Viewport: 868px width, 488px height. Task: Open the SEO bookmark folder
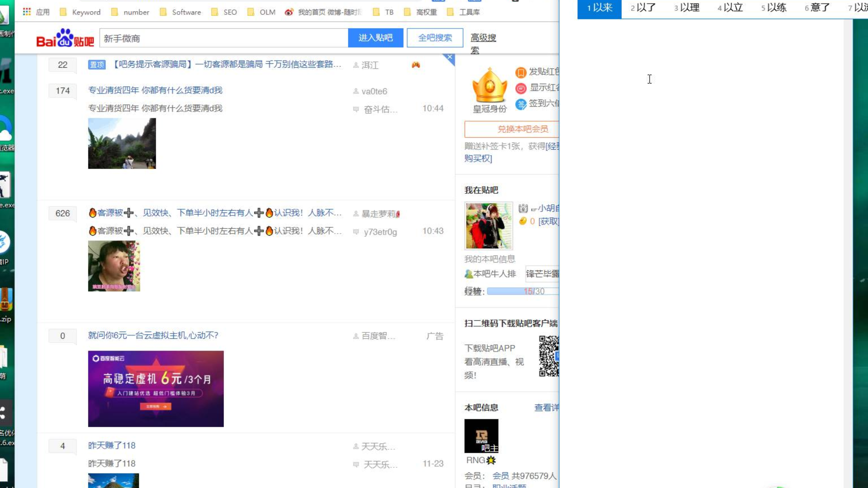(x=224, y=12)
